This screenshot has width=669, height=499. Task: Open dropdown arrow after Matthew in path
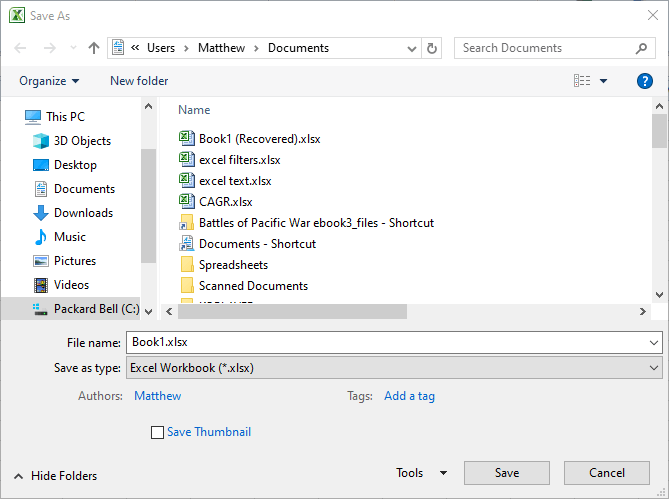[x=256, y=48]
